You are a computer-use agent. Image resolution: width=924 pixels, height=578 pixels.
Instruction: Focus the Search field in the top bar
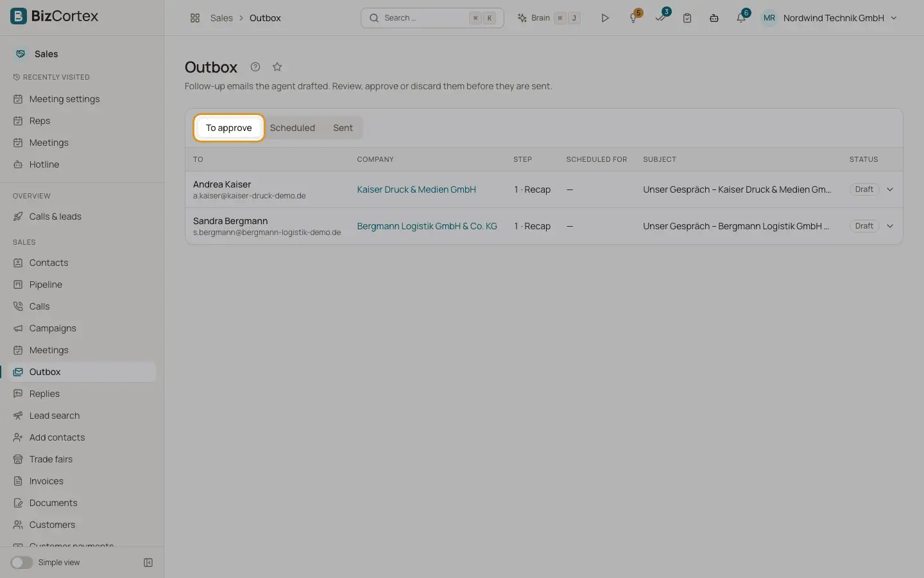432,18
